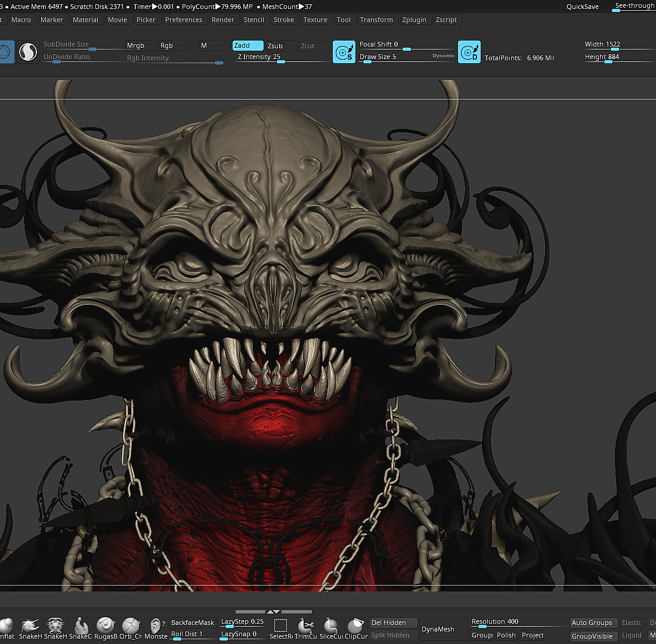Click the tray divider collapse arrows
Image resolution: width=656 pixels, height=644 pixels.
click(274, 612)
